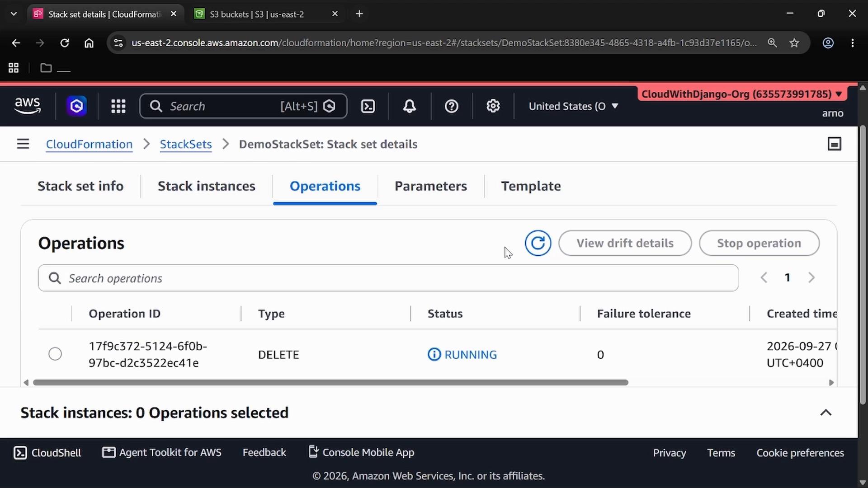Go to previous operations page
868x488 pixels.
764,277
